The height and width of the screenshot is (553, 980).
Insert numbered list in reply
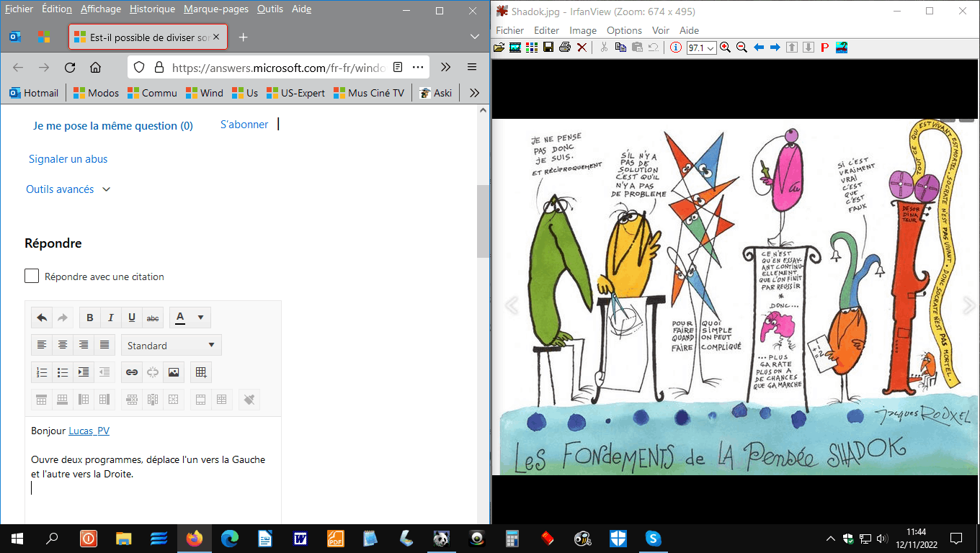click(42, 372)
